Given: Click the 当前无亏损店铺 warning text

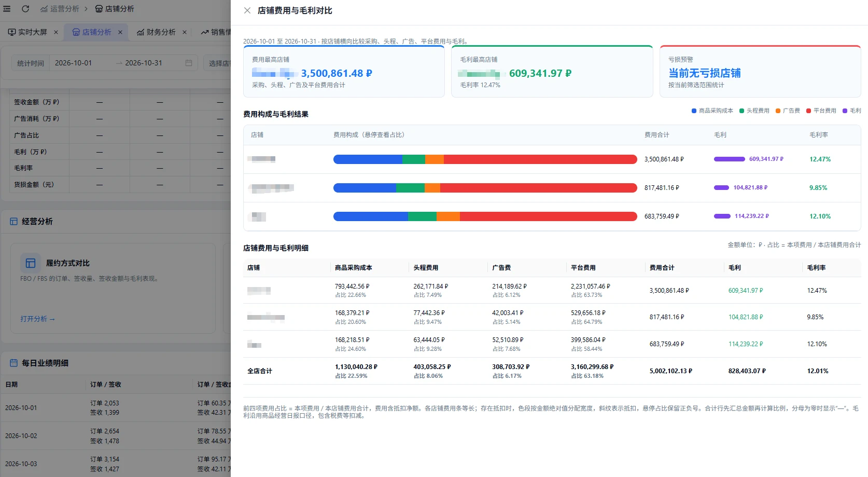Looking at the screenshot, I should click(x=704, y=73).
